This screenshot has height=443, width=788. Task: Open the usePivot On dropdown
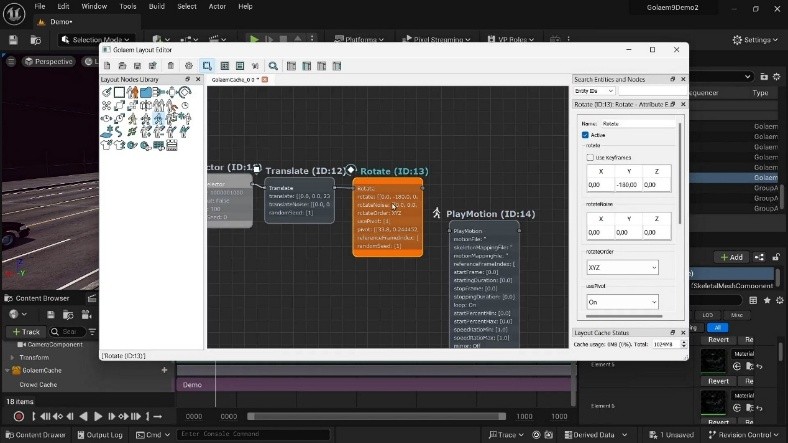622,302
